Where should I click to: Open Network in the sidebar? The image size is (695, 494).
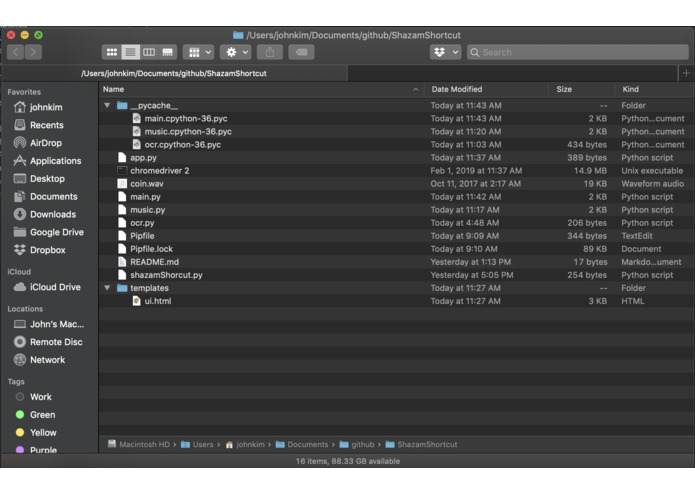(x=47, y=360)
